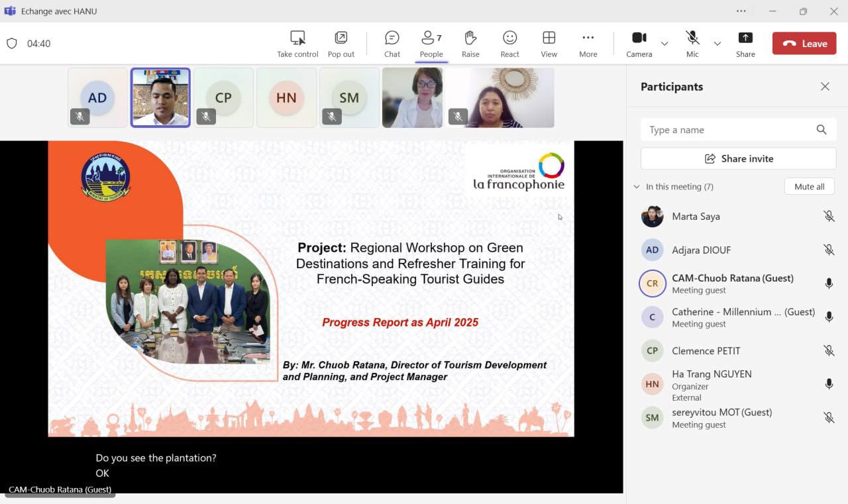The image size is (848, 504).
Task: Click the Mute all button
Action: point(809,187)
